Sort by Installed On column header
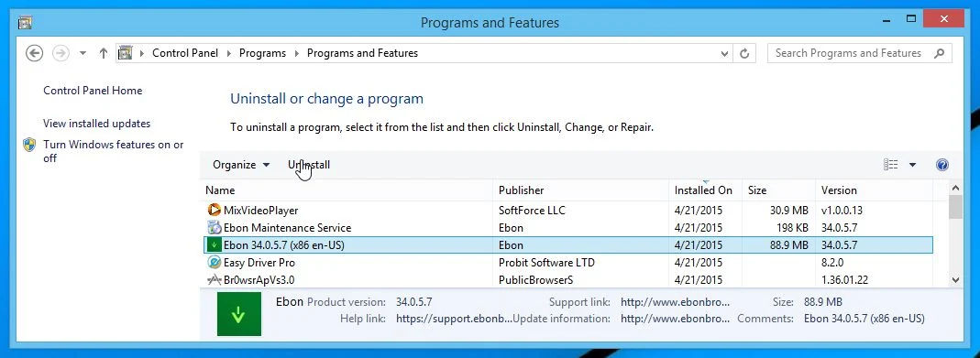 (x=706, y=190)
